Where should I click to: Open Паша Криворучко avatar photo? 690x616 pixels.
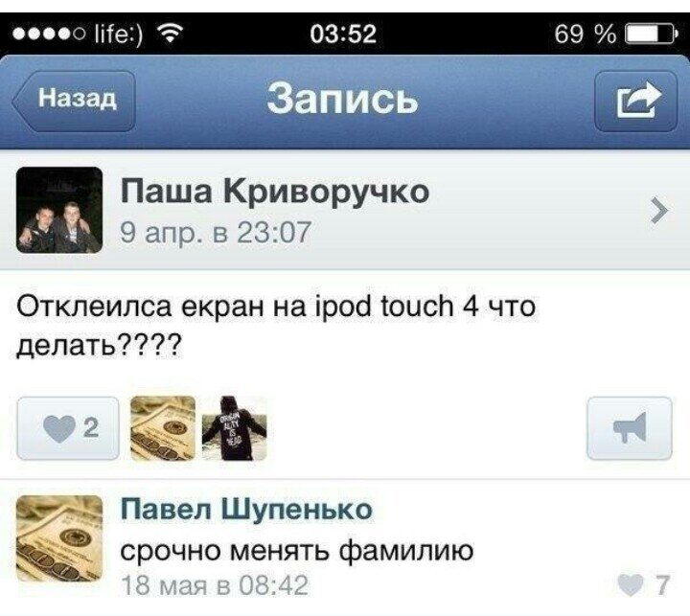(59, 210)
